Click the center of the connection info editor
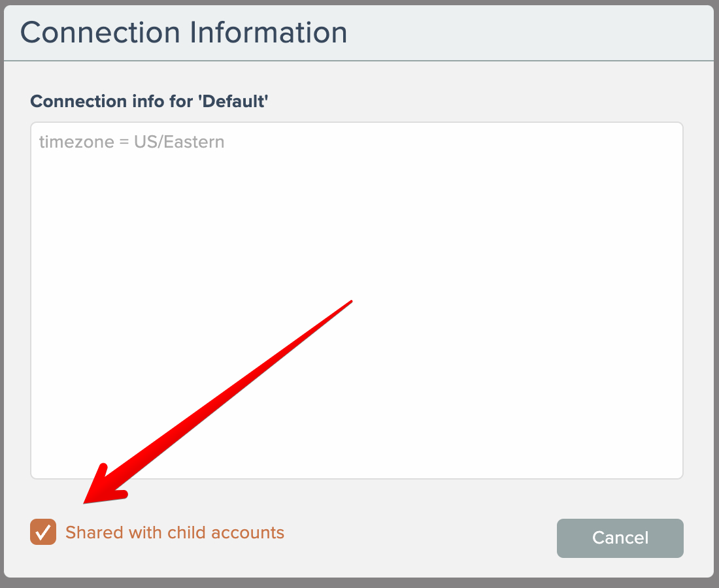 pos(356,301)
